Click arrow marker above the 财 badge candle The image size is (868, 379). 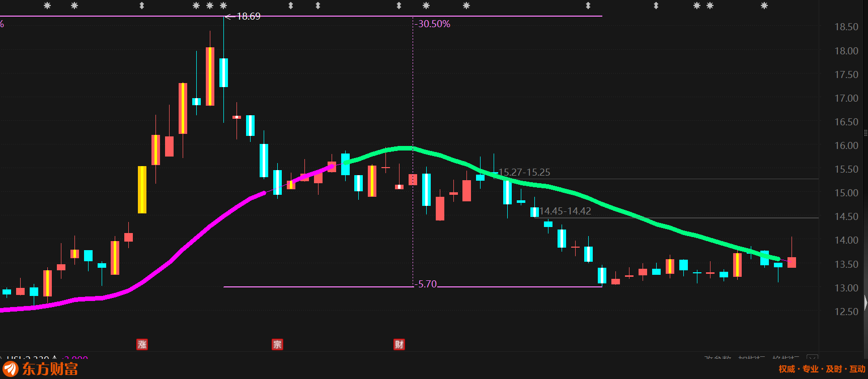coord(399,6)
